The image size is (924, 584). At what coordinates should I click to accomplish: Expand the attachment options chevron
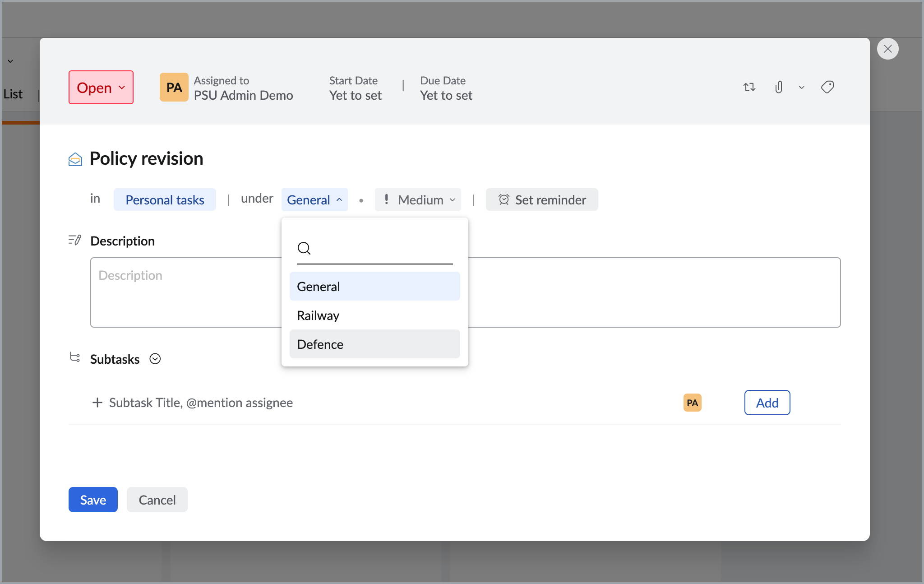(802, 88)
